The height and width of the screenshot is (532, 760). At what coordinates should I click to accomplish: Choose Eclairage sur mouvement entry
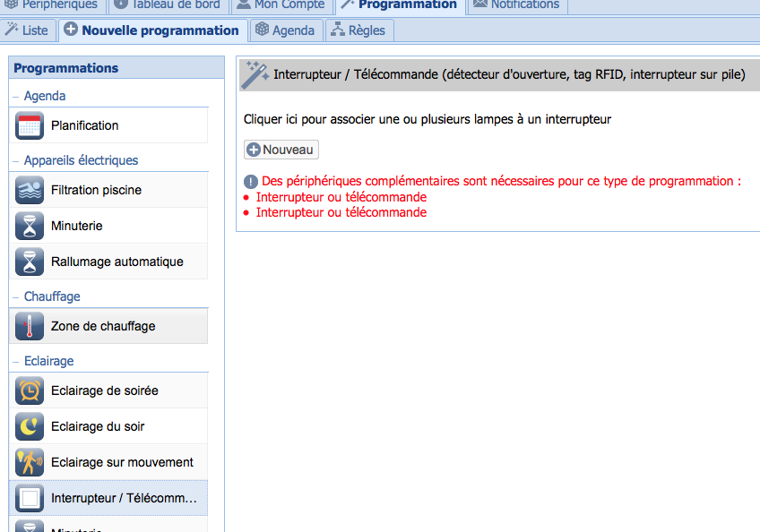(108, 462)
